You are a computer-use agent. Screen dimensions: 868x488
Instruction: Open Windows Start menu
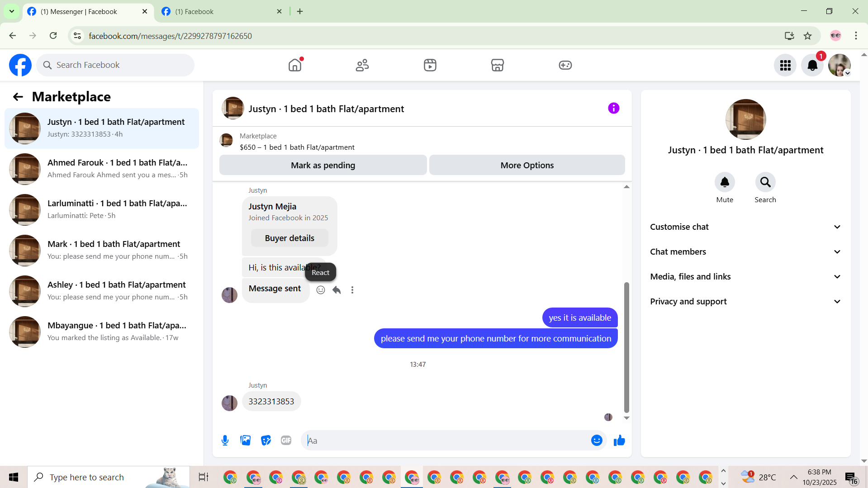[x=14, y=477]
